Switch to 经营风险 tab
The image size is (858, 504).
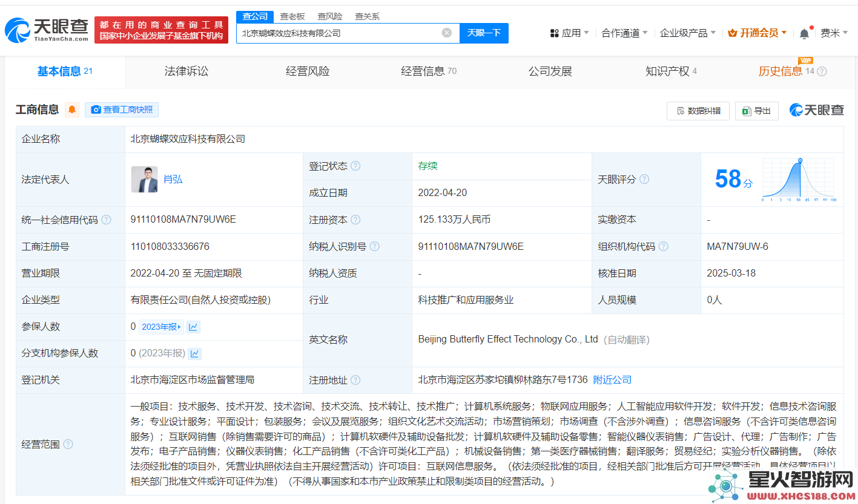pos(308,71)
